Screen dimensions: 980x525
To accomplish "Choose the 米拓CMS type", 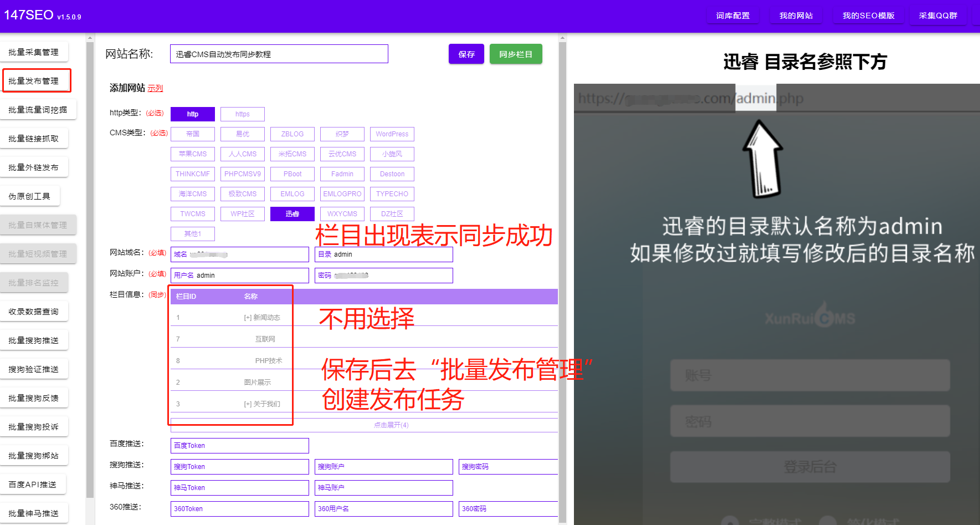I will (x=293, y=154).
